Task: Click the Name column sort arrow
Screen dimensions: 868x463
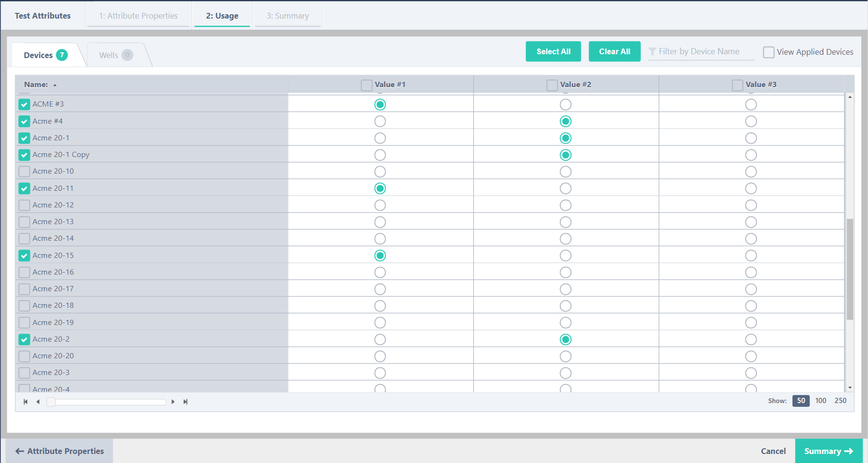Action: [55, 85]
